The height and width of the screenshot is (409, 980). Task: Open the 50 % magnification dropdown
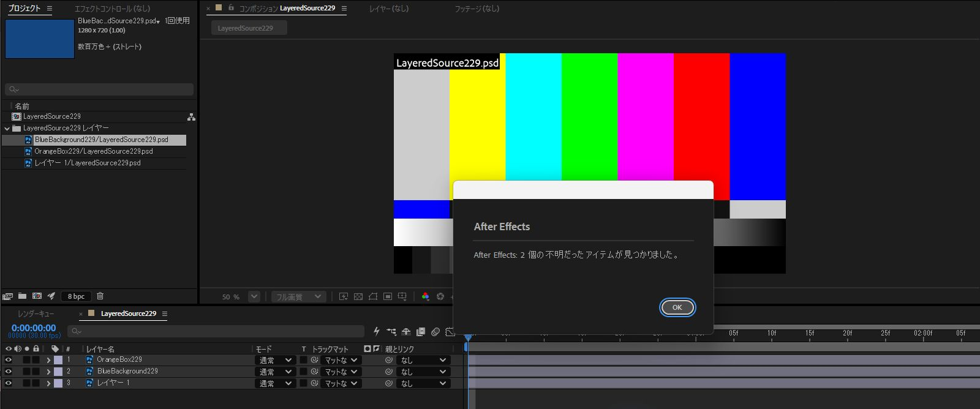(x=254, y=296)
